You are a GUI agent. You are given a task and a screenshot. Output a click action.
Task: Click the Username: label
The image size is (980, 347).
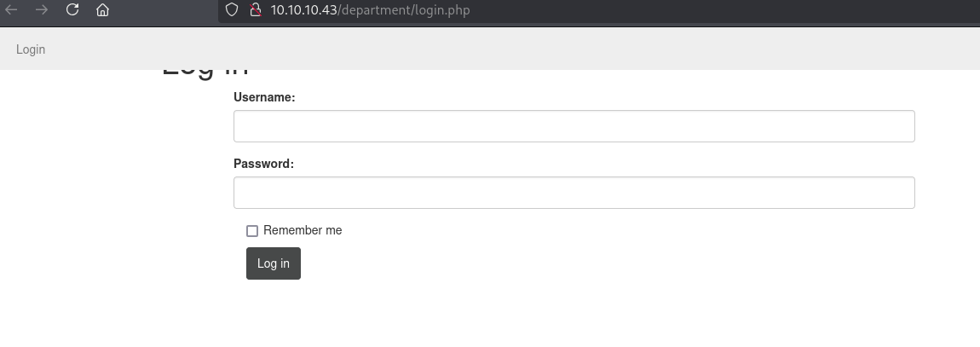(264, 97)
